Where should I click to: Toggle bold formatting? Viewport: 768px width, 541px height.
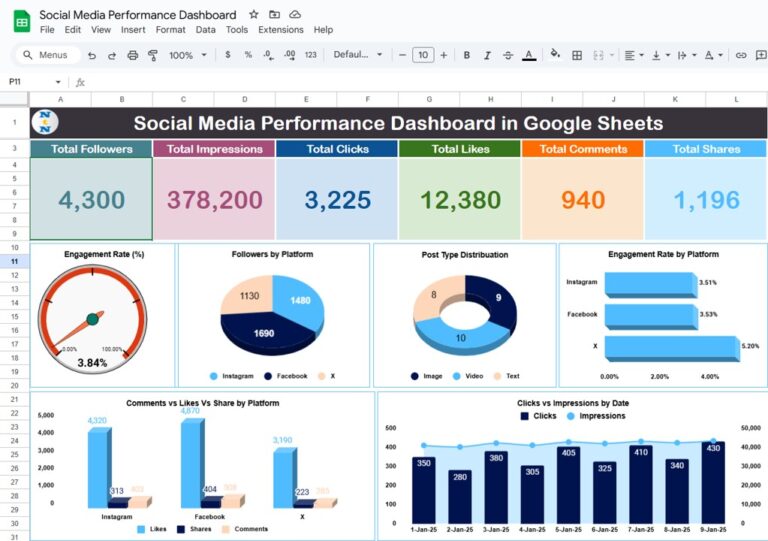[x=467, y=55]
